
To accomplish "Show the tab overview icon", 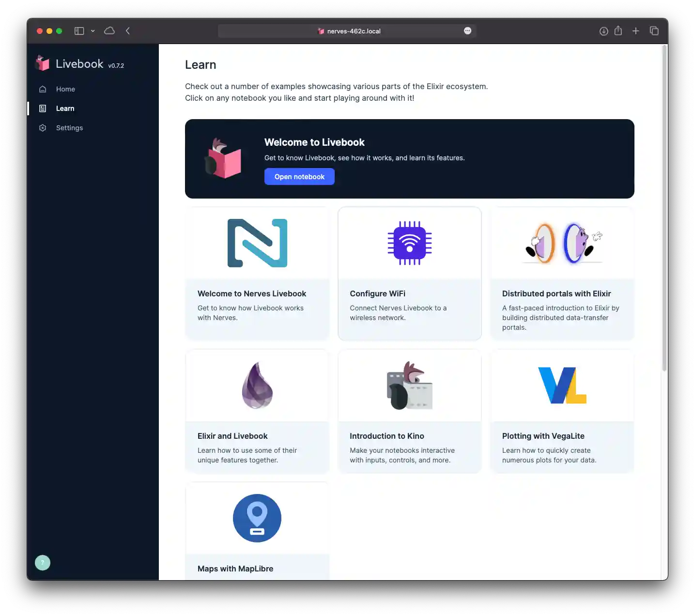I will point(654,31).
